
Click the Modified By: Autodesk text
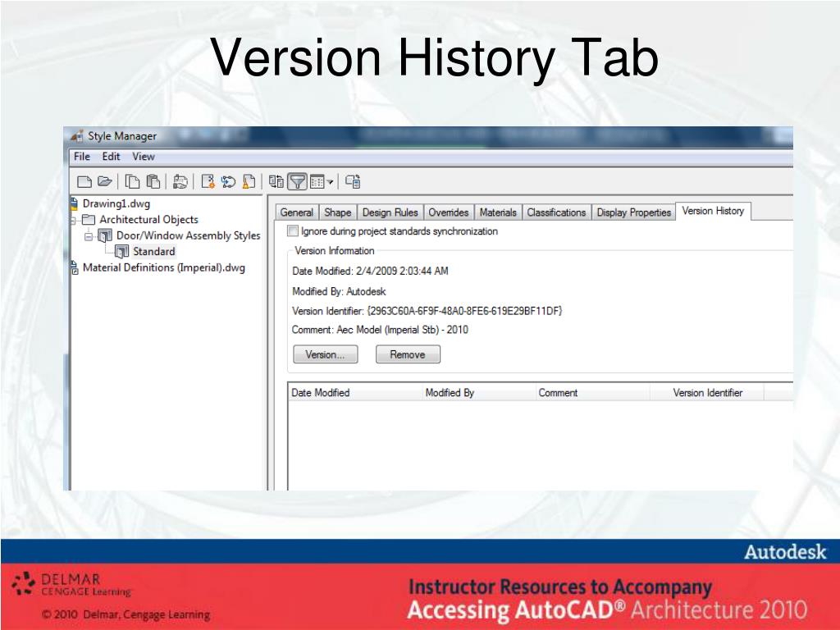pos(339,291)
